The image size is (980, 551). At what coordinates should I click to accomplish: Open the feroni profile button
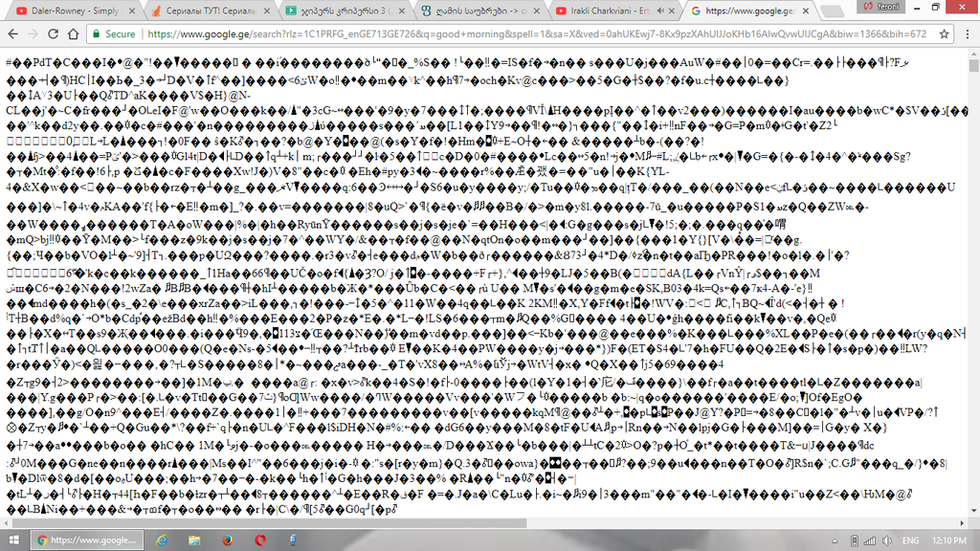tap(880, 7)
